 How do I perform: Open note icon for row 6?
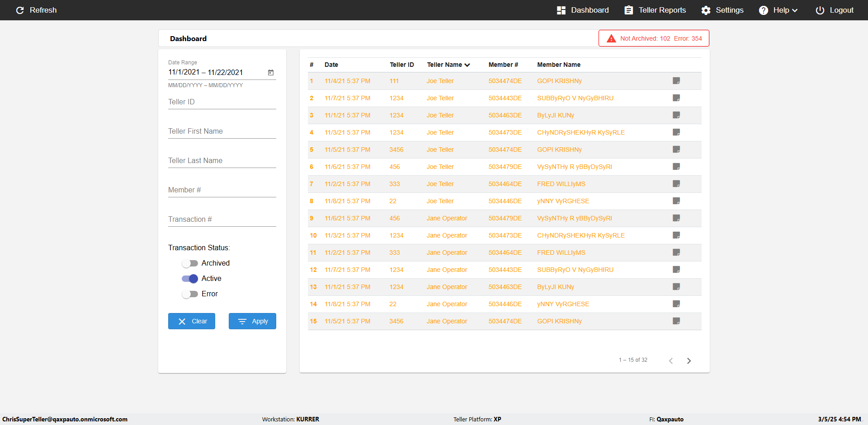click(676, 167)
